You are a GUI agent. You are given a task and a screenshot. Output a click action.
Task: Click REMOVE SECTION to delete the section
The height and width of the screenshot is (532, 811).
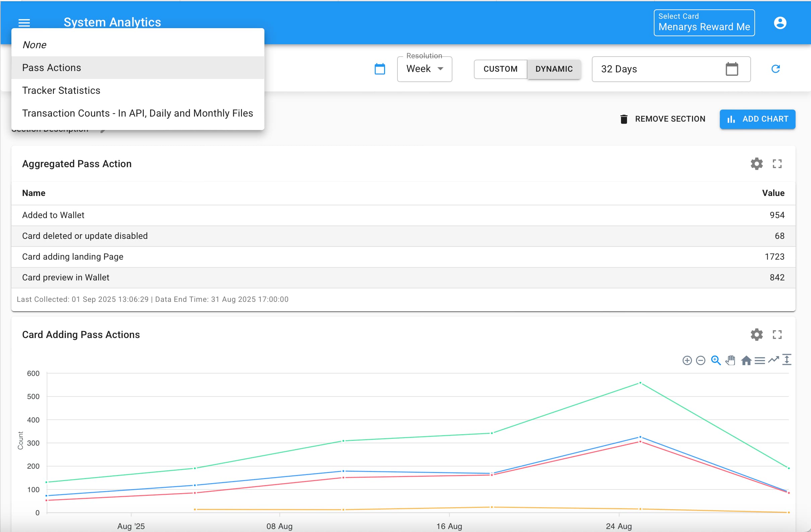(663, 119)
